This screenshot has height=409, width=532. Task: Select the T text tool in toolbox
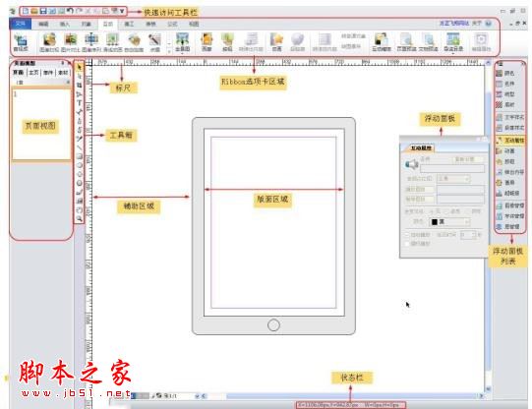(x=80, y=103)
